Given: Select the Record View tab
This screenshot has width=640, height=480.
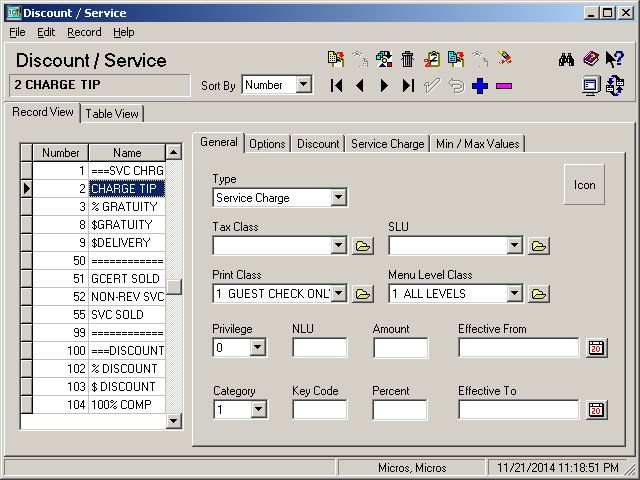Looking at the screenshot, I should pos(42,112).
